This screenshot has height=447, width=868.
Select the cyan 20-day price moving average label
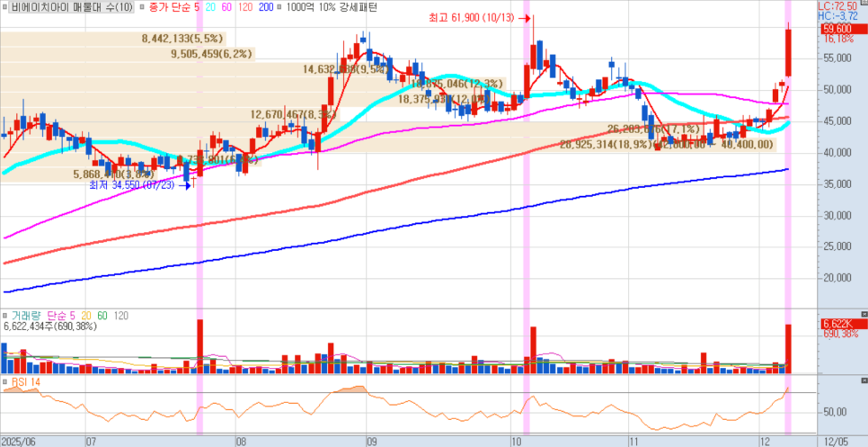click(x=208, y=7)
